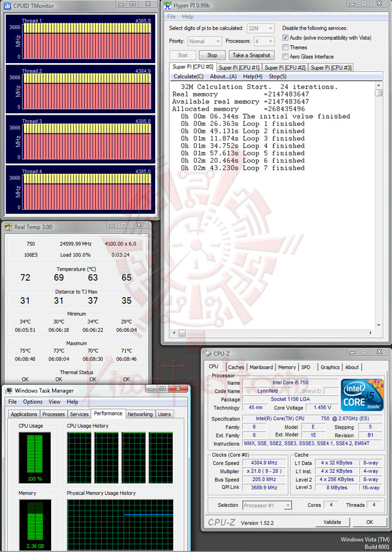The height and width of the screenshot is (552, 392).
Task: Switch to the Networking tab in Task Manager
Action: (x=140, y=414)
